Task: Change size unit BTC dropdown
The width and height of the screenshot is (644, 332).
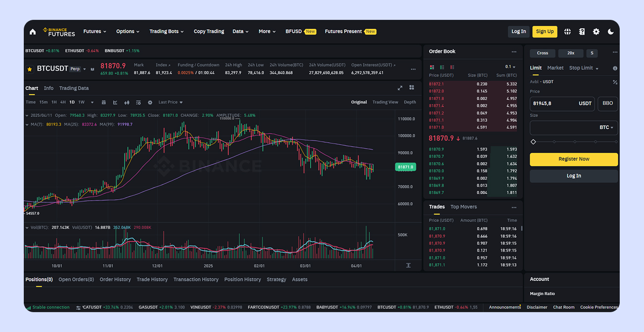Action: (606, 128)
